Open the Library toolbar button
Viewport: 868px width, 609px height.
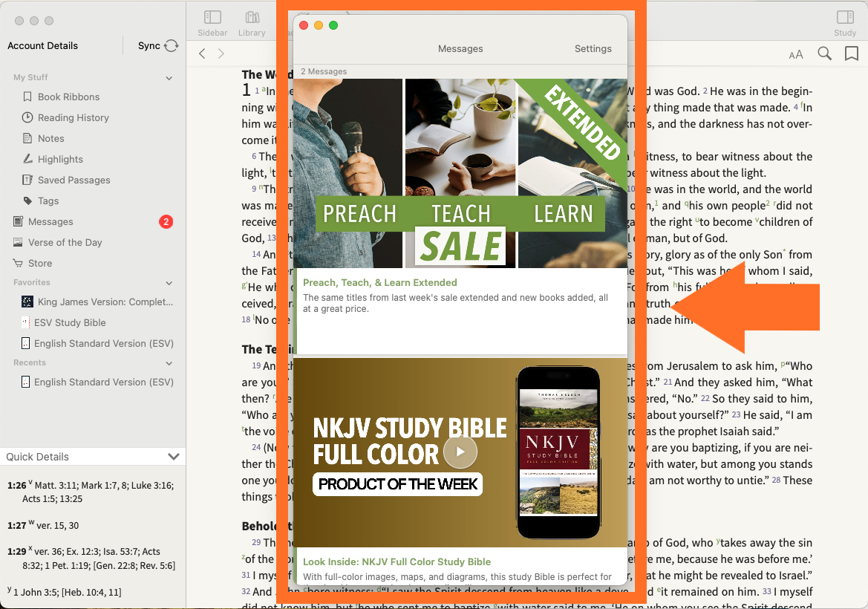tap(252, 24)
